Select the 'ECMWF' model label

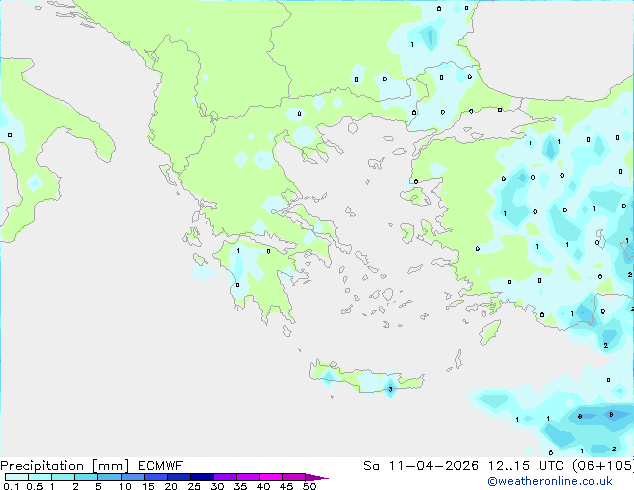pyautogui.click(x=161, y=466)
